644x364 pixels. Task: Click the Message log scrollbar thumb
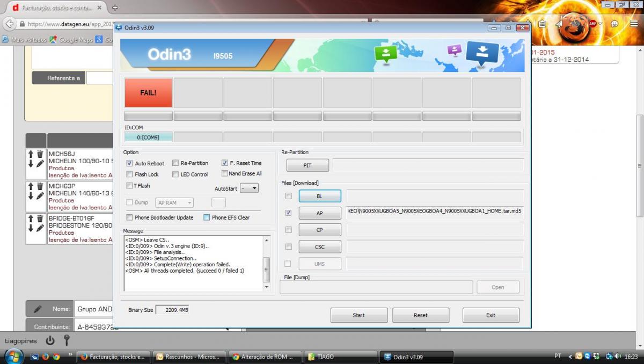point(267,269)
